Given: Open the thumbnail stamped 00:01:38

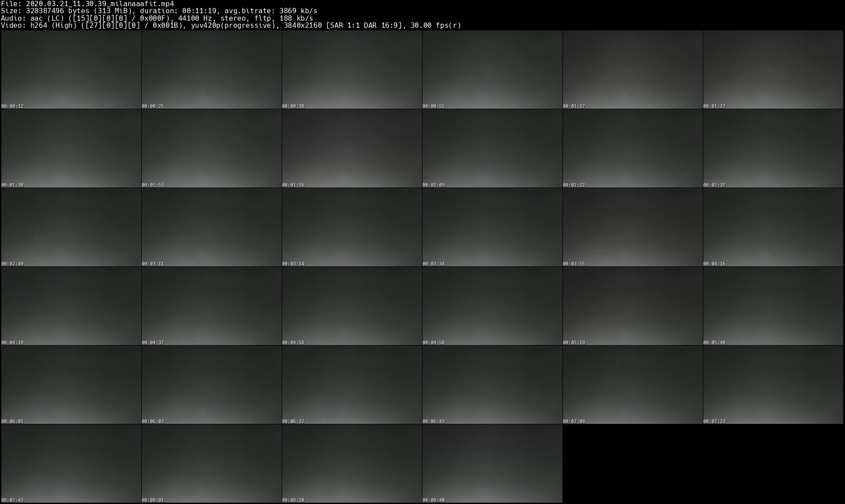Looking at the screenshot, I should 71,148.
